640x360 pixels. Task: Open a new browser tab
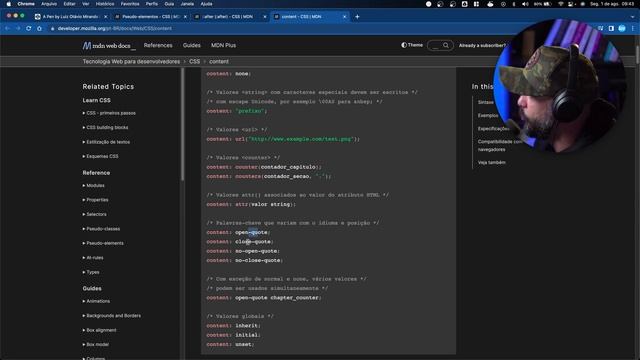(x=357, y=17)
